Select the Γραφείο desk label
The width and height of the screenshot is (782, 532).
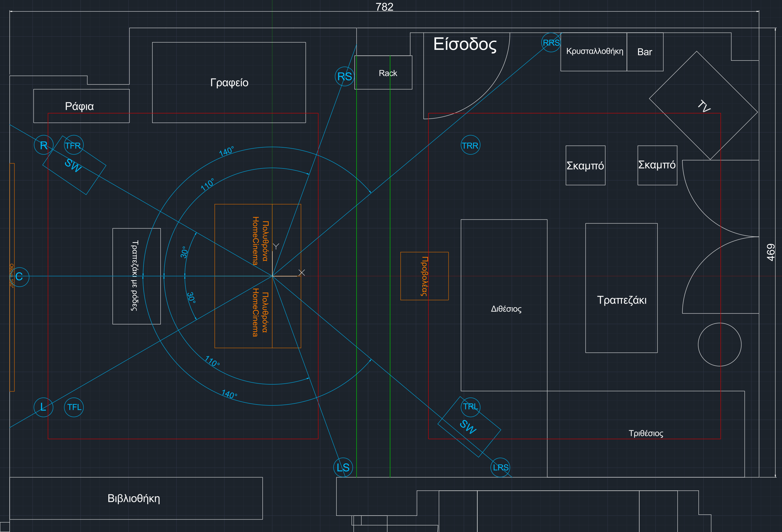(229, 83)
